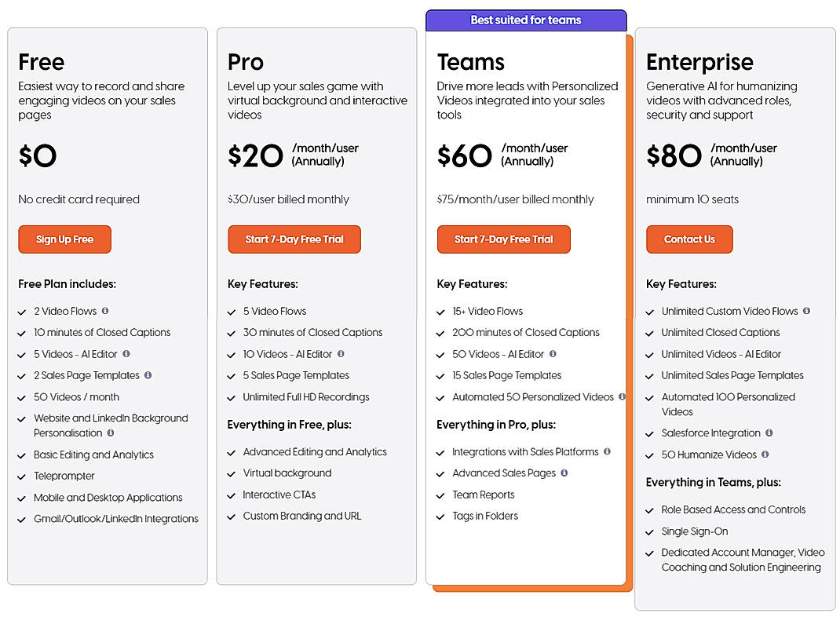
Task: Click info icon beside Teams 50 Videos - AI Editor
Action: pyautogui.click(x=553, y=354)
